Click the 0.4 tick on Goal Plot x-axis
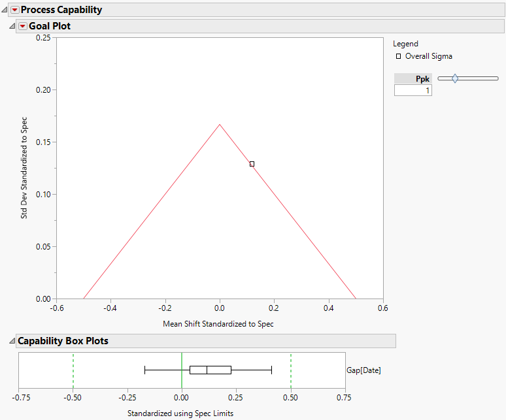The image size is (506, 420). coord(329,308)
